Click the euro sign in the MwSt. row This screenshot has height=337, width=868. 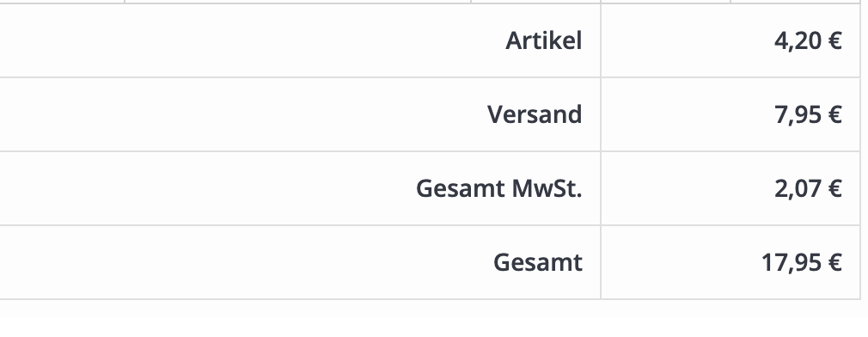point(834,188)
